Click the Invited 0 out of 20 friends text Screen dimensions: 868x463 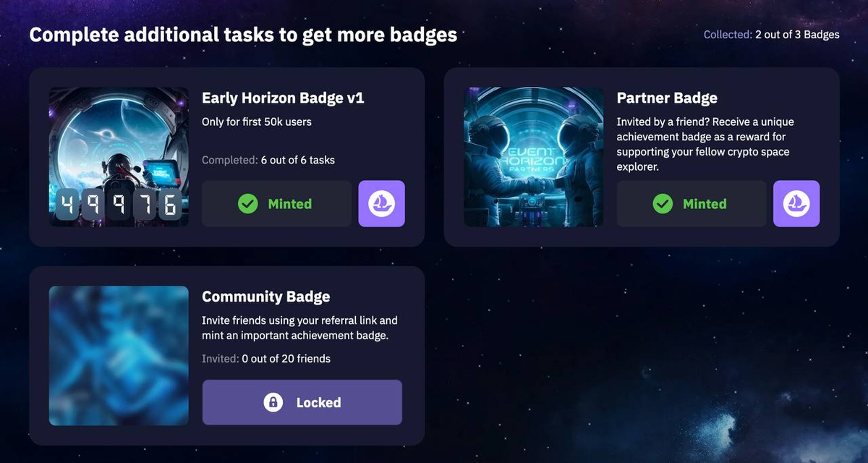tap(266, 358)
